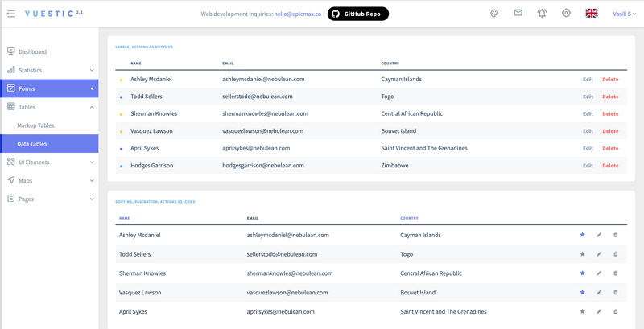The image size is (644, 329).
Task: Open the color theme palette icon
Action: tap(494, 14)
